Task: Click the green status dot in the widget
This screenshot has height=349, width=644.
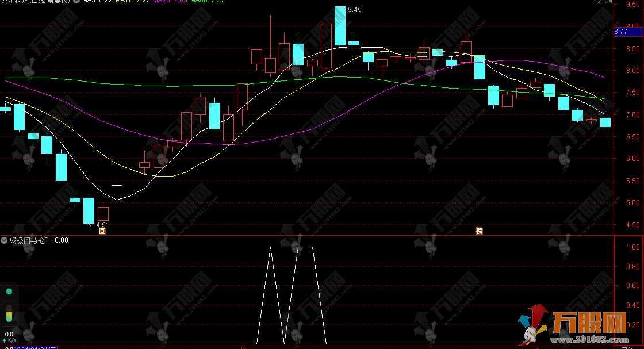Action: (x=9, y=292)
